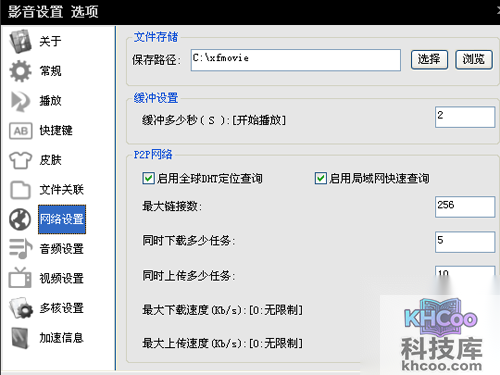Click the 常规 gear icon
This screenshot has width=500, height=375.
pos(20,71)
